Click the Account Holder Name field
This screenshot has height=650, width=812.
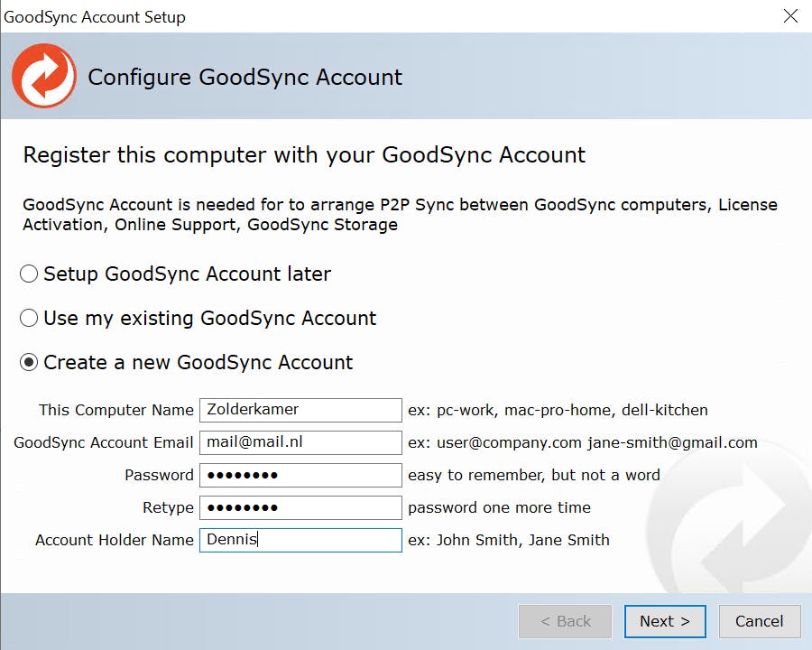(300, 540)
